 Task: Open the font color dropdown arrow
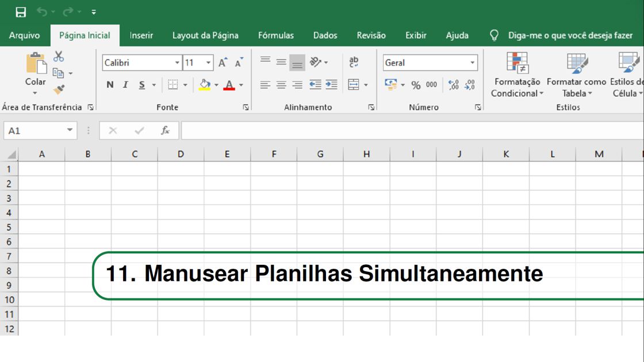[241, 85]
